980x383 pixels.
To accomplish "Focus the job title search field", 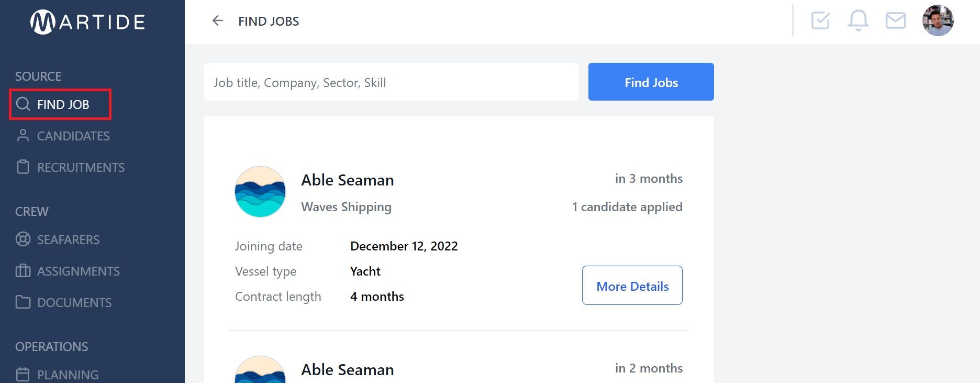I will (391, 82).
